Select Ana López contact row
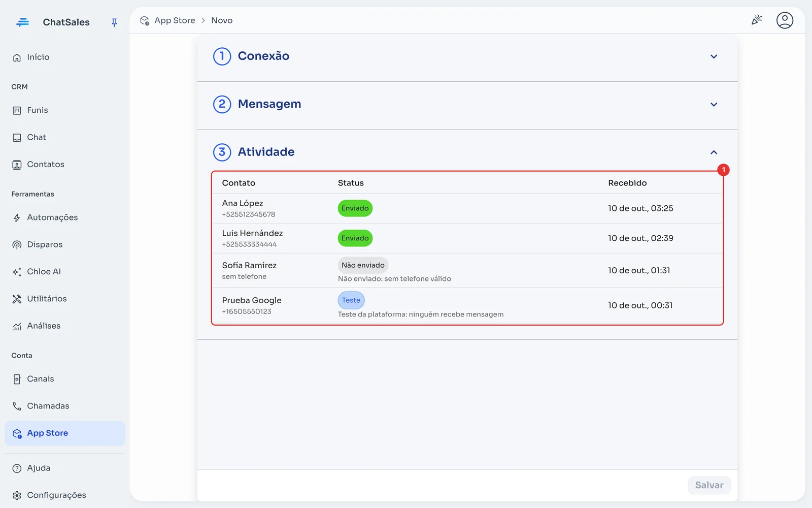The height and width of the screenshot is (508, 812). (x=467, y=208)
